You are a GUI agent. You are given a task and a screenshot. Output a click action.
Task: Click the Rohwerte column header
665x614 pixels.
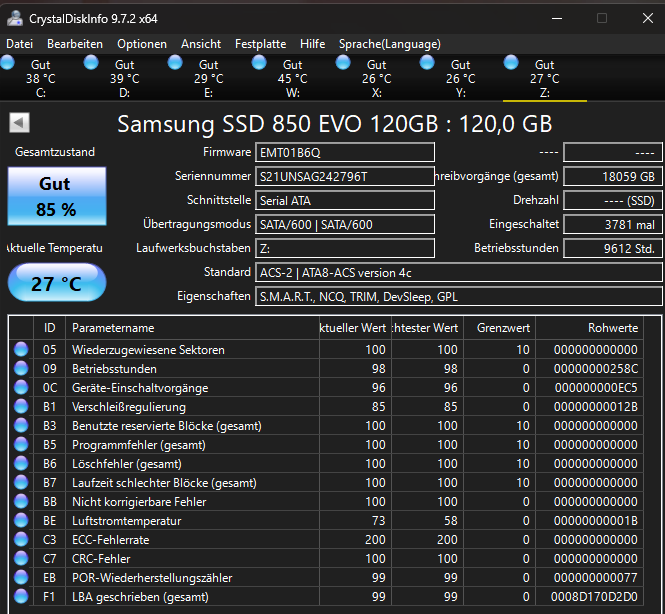[590, 328]
